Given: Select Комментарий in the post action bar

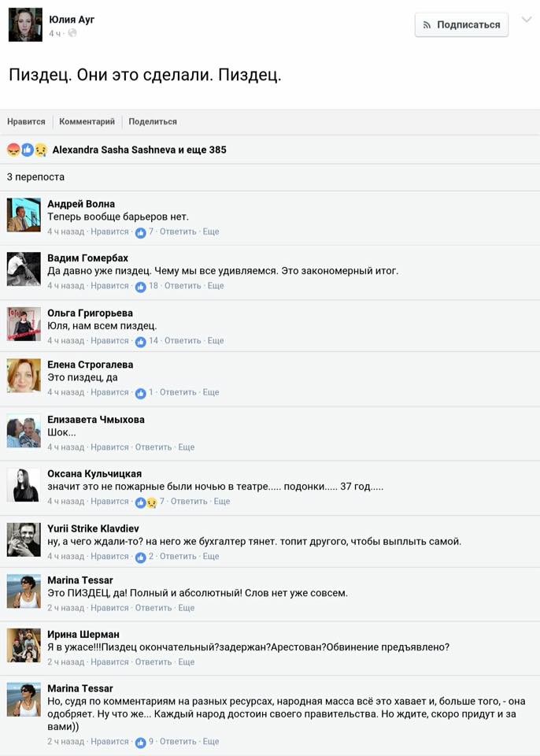Looking at the screenshot, I should pos(87,121).
